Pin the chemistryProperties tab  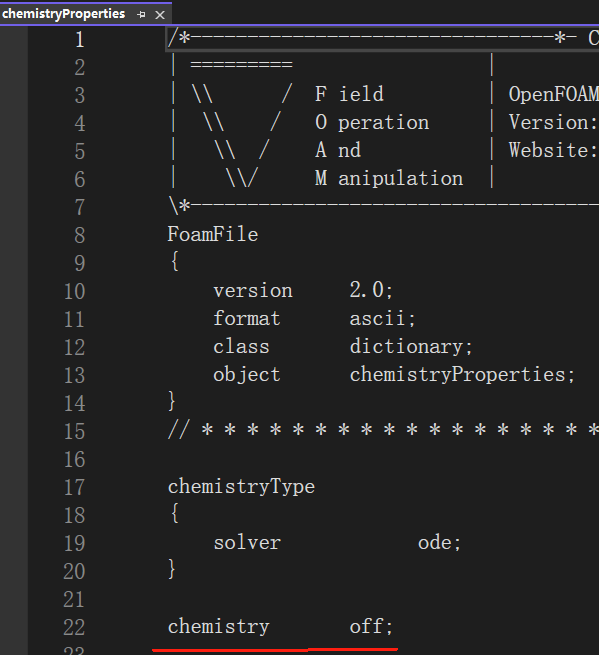click(x=141, y=15)
